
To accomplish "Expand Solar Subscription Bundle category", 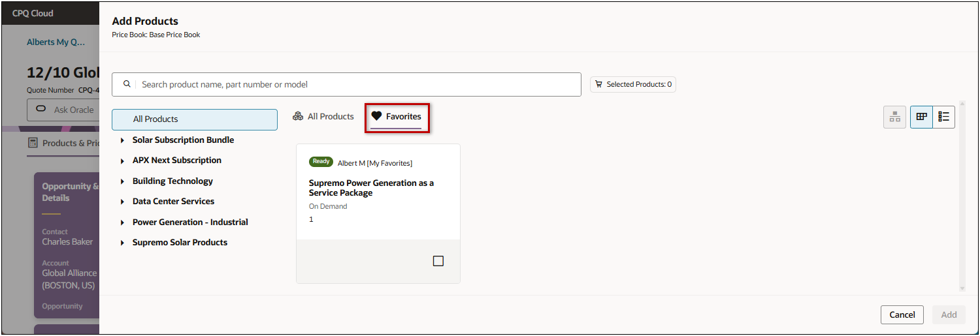I will click(122, 140).
